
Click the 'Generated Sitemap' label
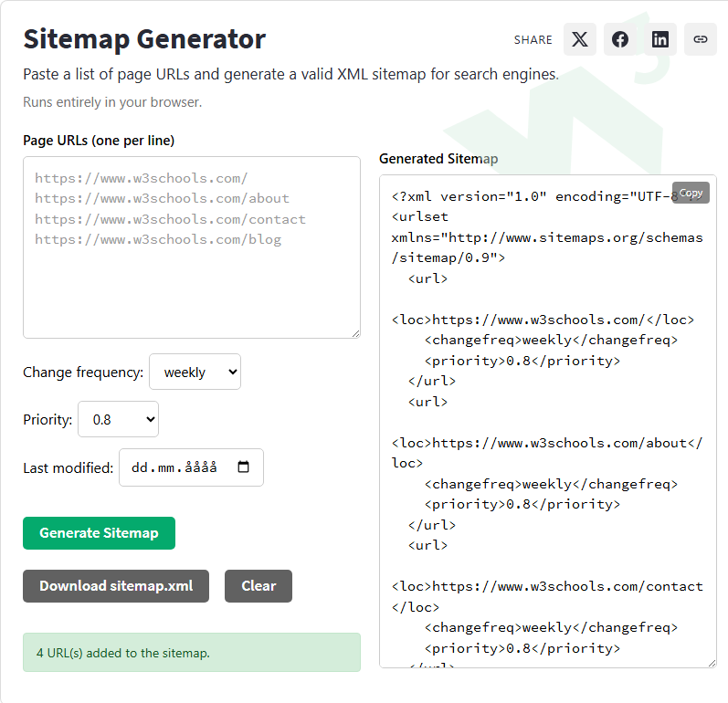click(x=438, y=159)
